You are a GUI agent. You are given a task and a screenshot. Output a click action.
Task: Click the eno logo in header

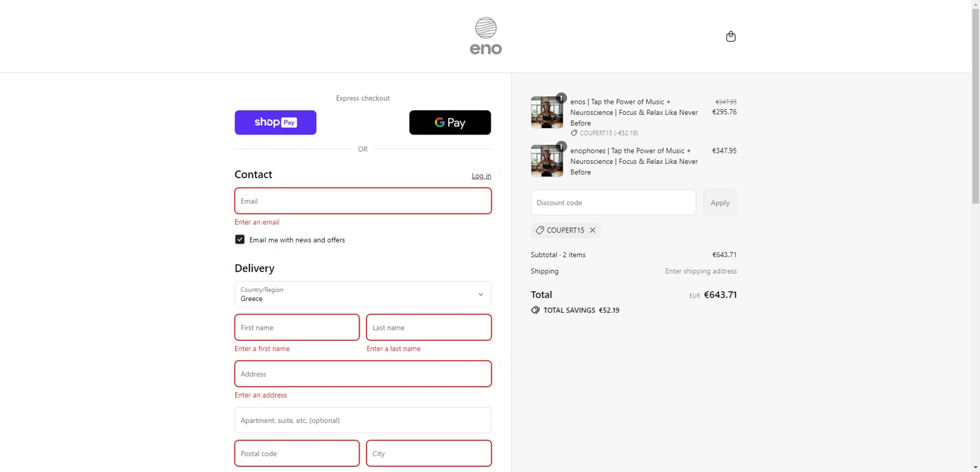(485, 36)
